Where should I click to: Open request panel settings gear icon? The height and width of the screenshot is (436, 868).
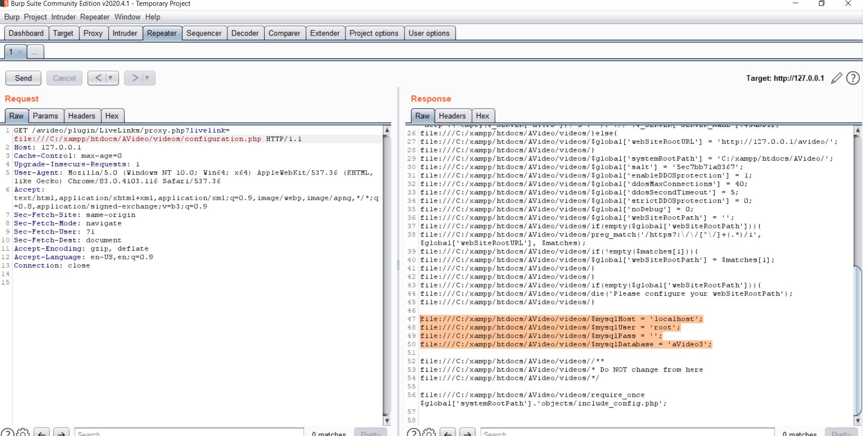coord(23,432)
